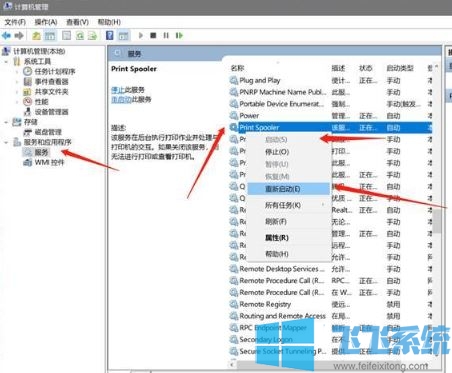Toggle the show/hide action pane icon
452x373 pixels.
click(x=123, y=35)
